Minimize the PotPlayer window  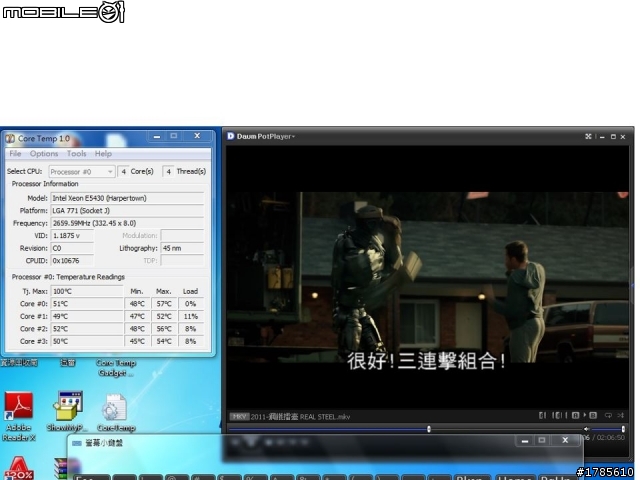[x=602, y=137]
